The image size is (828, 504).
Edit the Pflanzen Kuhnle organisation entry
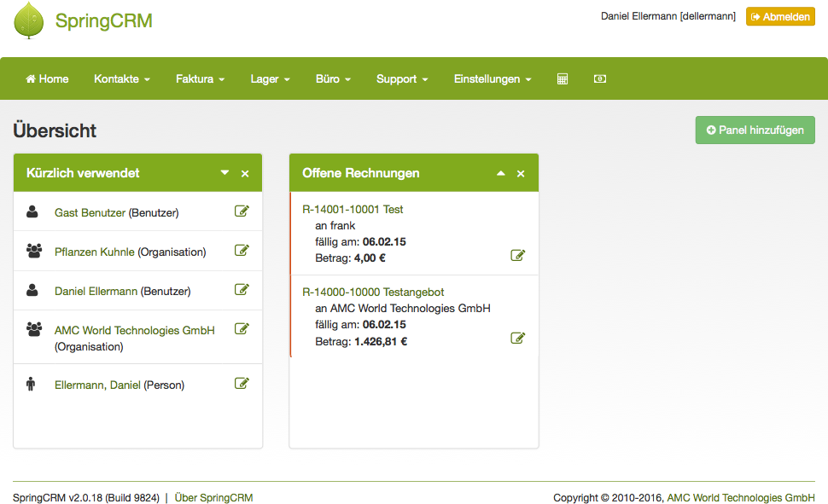(242, 250)
